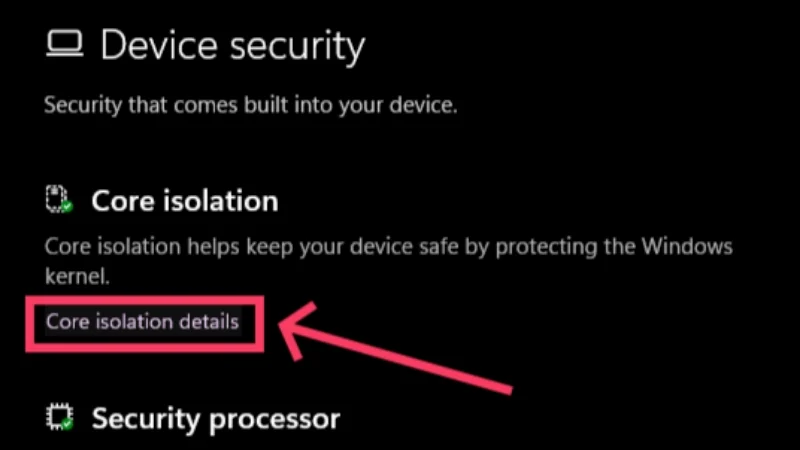
Task: Click the word 'kernel.' in the description
Action: coord(77,276)
